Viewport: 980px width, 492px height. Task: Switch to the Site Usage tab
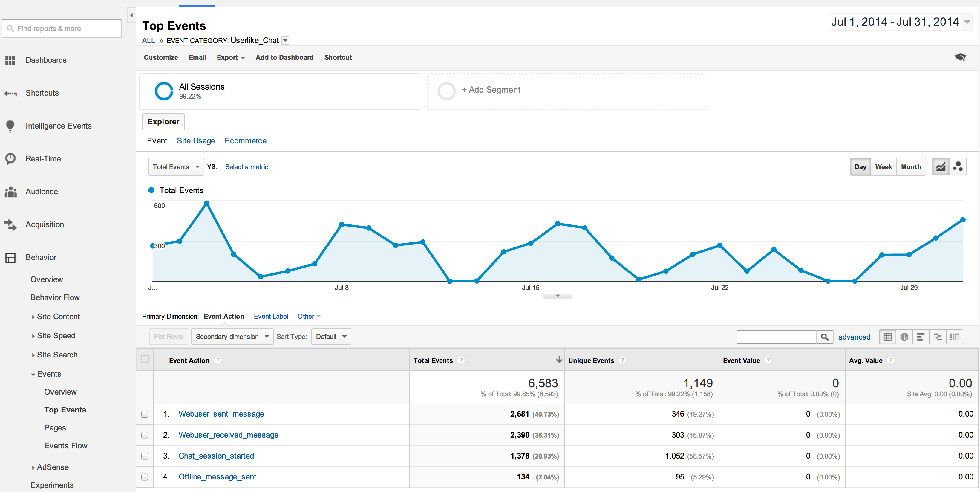[195, 141]
